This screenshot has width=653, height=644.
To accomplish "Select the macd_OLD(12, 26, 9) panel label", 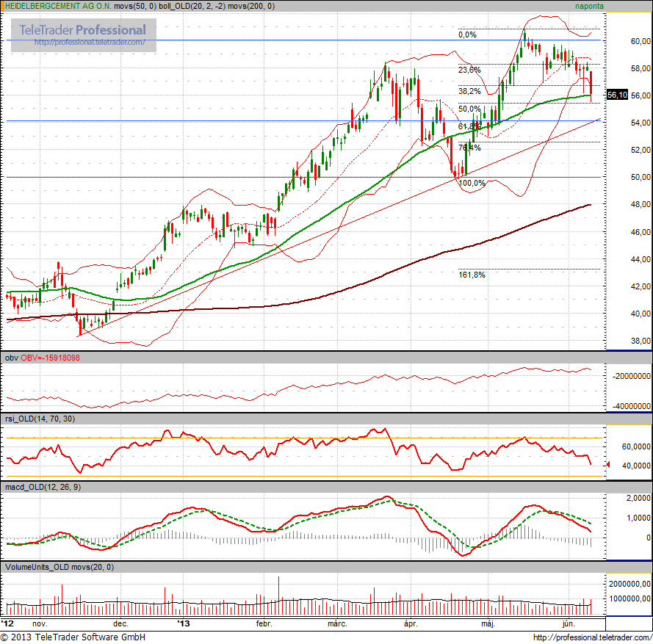I will point(43,487).
